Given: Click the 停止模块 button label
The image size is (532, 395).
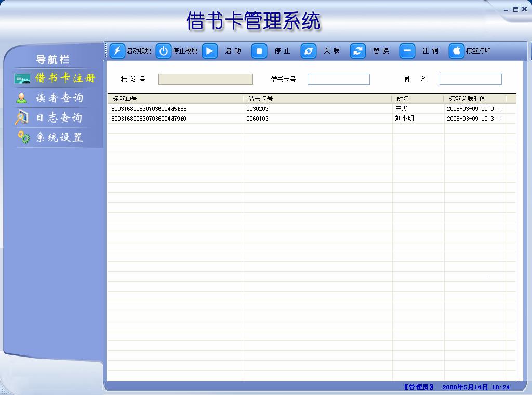Looking at the screenshot, I should click(x=185, y=51).
